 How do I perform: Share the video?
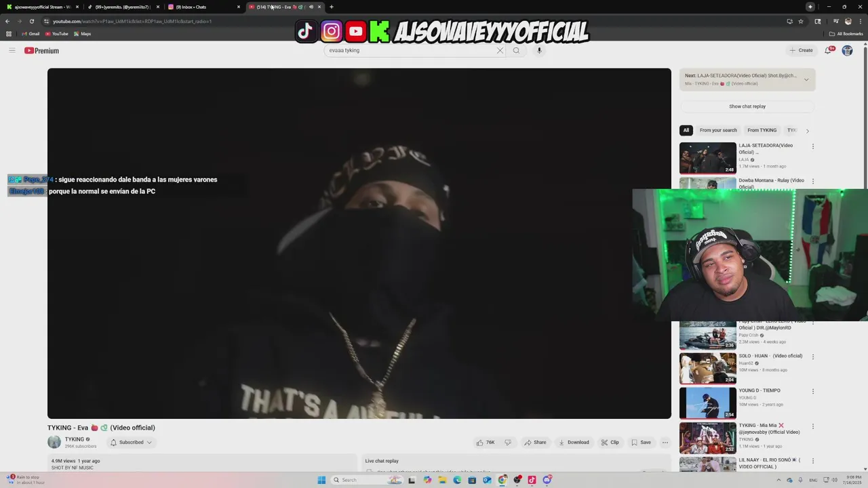(x=535, y=443)
